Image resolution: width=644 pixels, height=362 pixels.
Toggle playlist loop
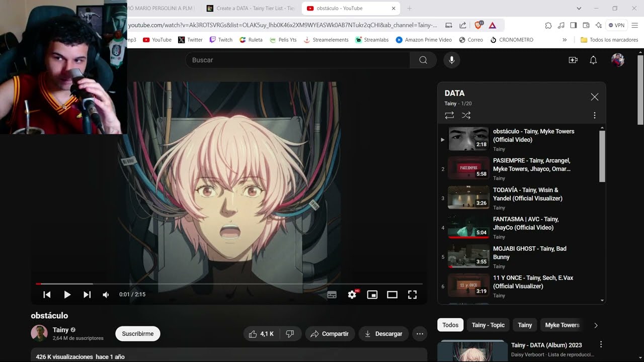pyautogui.click(x=449, y=115)
